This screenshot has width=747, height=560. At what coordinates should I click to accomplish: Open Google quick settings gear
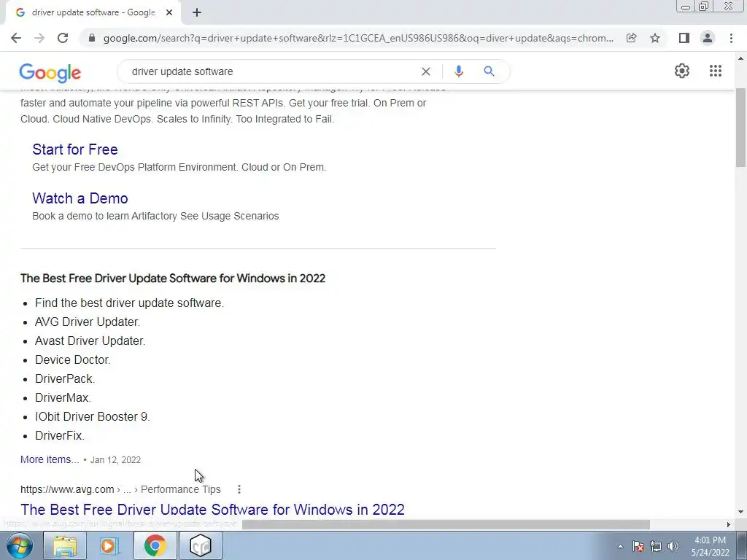(682, 71)
